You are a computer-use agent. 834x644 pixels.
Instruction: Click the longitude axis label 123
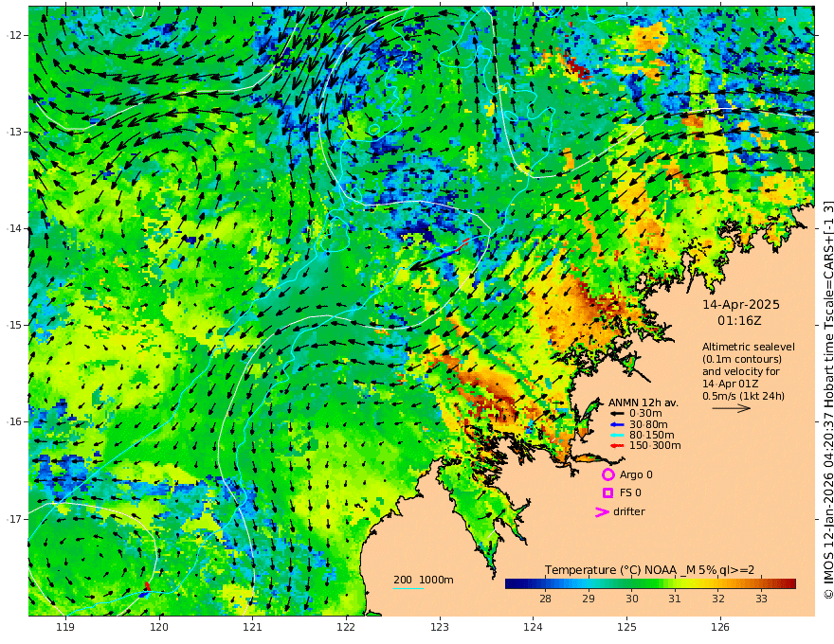(x=440, y=628)
